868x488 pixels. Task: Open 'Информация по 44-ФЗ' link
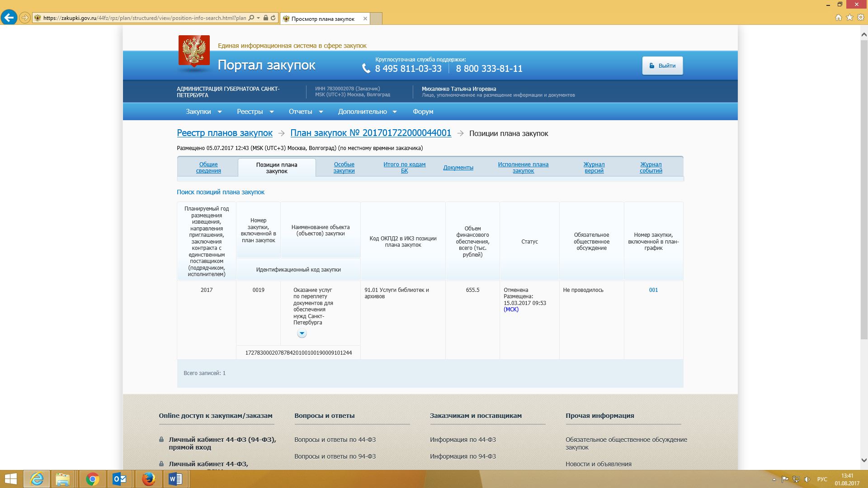(x=463, y=440)
